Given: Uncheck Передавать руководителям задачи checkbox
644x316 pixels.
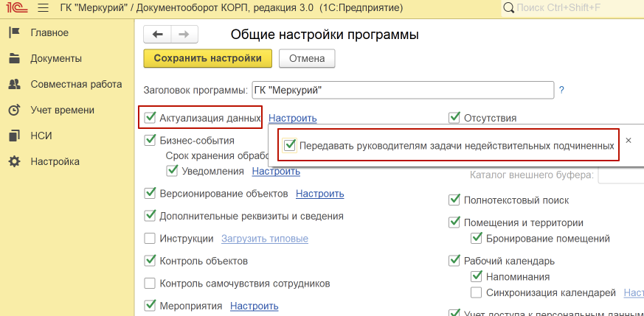Looking at the screenshot, I should coord(290,146).
